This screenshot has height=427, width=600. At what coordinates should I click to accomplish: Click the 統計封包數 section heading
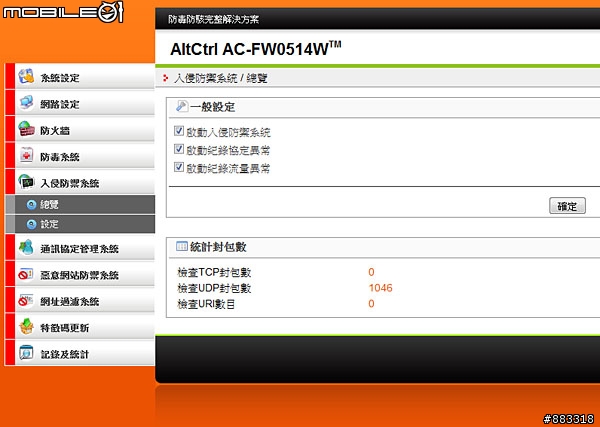(x=218, y=247)
